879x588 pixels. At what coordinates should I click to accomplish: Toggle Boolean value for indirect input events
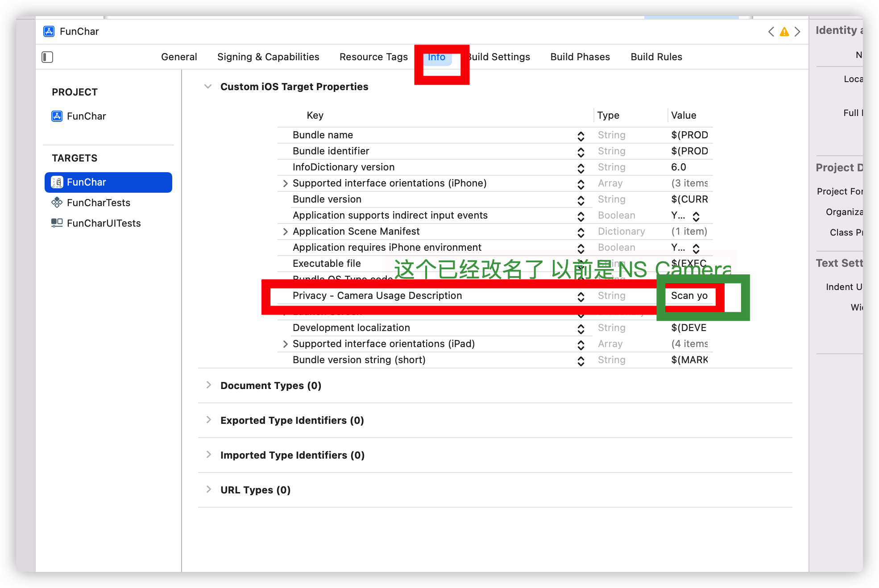coord(696,216)
